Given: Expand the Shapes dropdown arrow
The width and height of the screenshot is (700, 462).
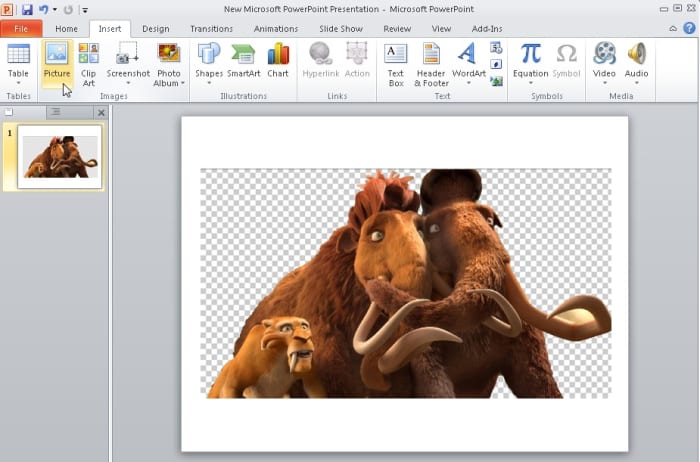Looking at the screenshot, I should pyautogui.click(x=209, y=83).
